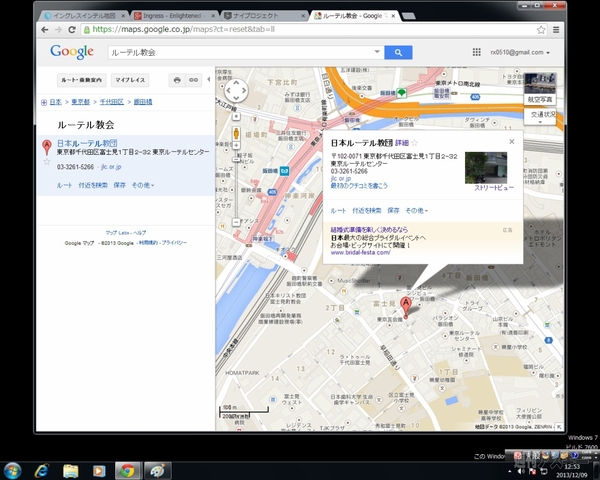Open Google apps grid icon
This screenshot has width=600, height=480.
point(476,52)
